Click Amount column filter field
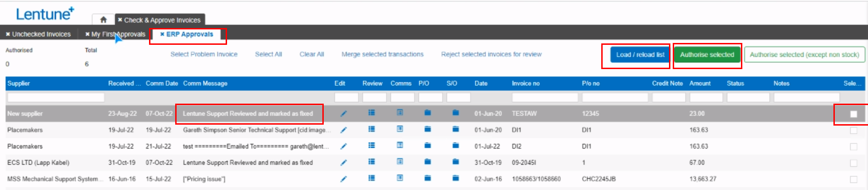The image size is (868, 190). (706, 97)
